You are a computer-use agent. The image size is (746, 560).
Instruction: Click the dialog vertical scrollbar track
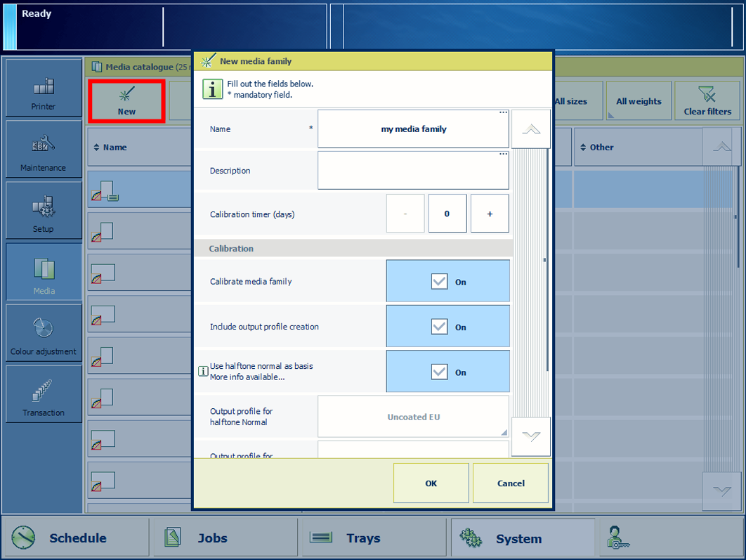530,283
